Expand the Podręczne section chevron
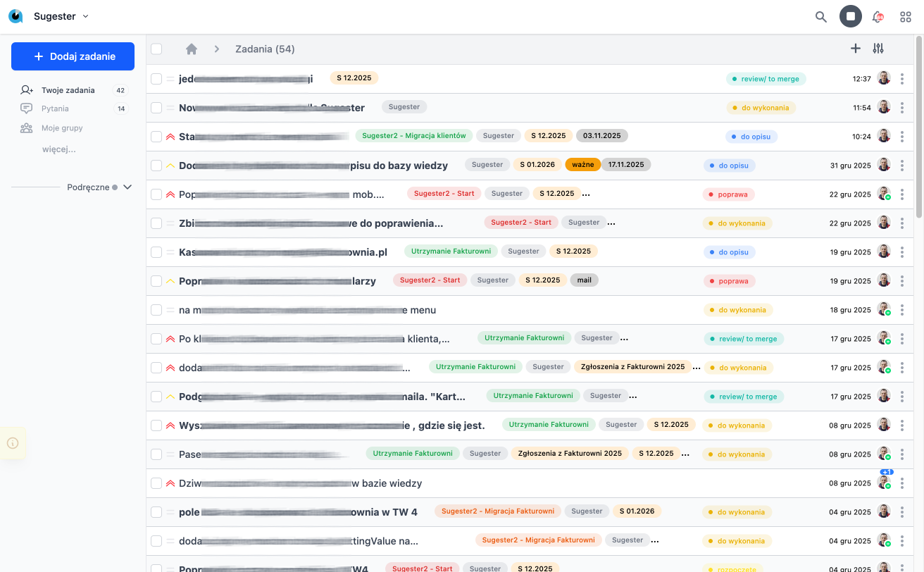Image resolution: width=924 pixels, height=572 pixels. point(127,187)
